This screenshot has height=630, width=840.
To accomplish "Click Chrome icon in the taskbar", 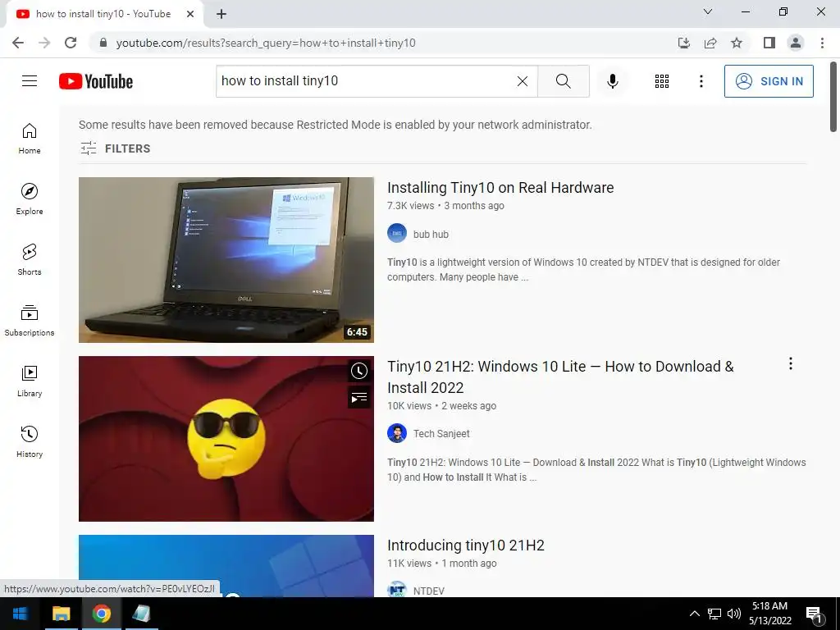I will pyautogui.click(x=101, y=614).
